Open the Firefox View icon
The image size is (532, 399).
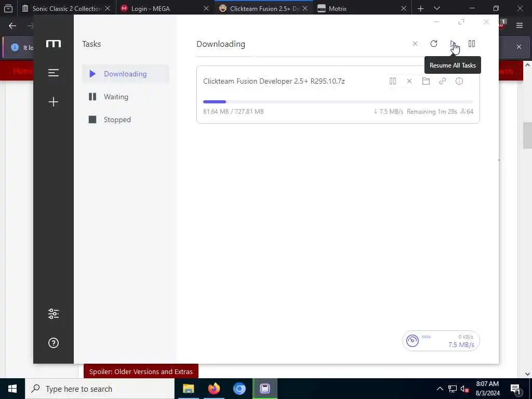pyautogui.click(x=8, y=8)
